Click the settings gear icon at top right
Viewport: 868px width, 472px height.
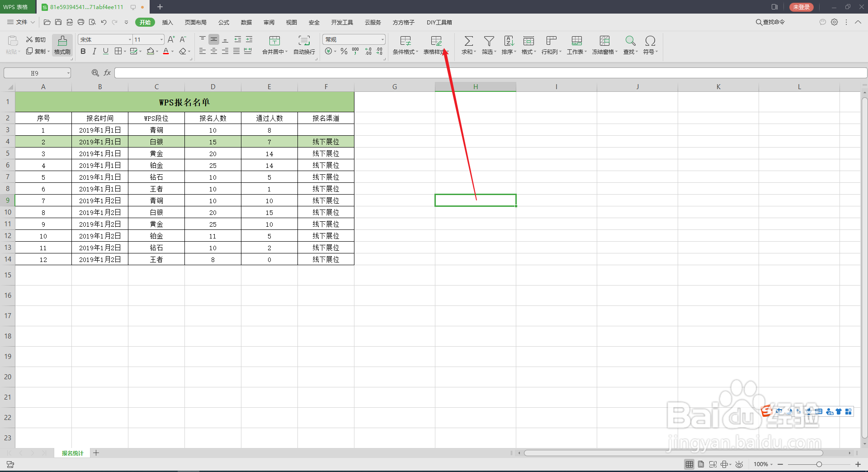click(x=835, y=22)
